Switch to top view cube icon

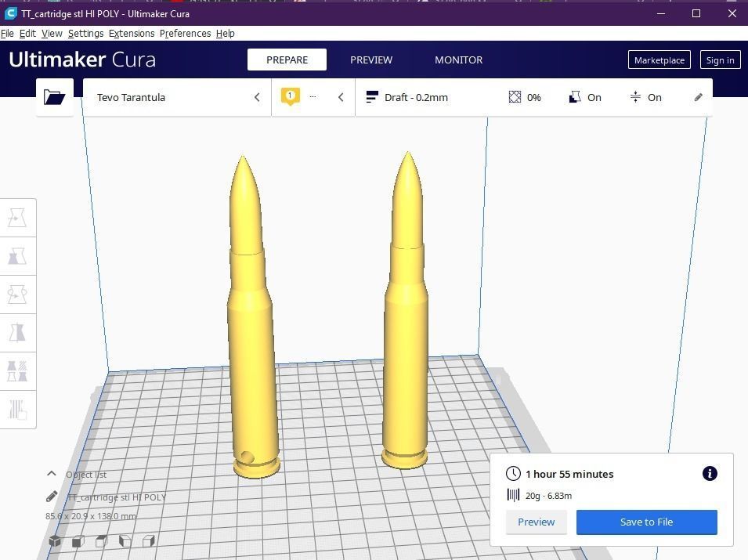102,541
